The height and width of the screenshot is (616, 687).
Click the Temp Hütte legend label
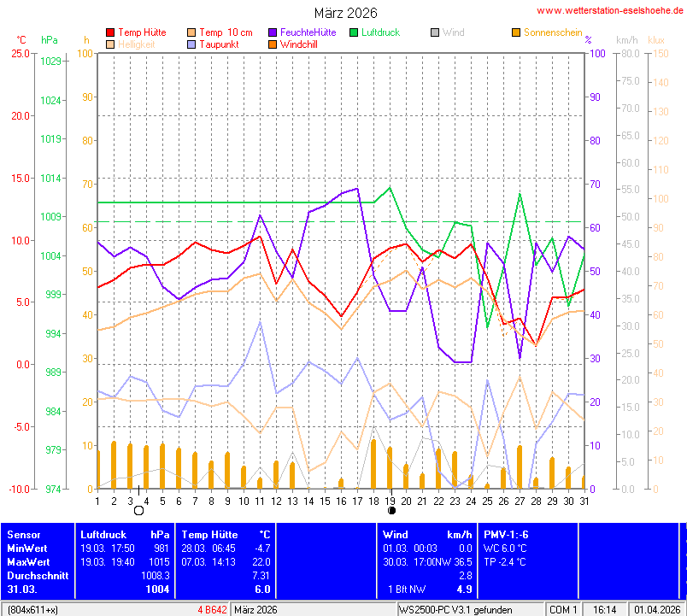click(143, 32)
